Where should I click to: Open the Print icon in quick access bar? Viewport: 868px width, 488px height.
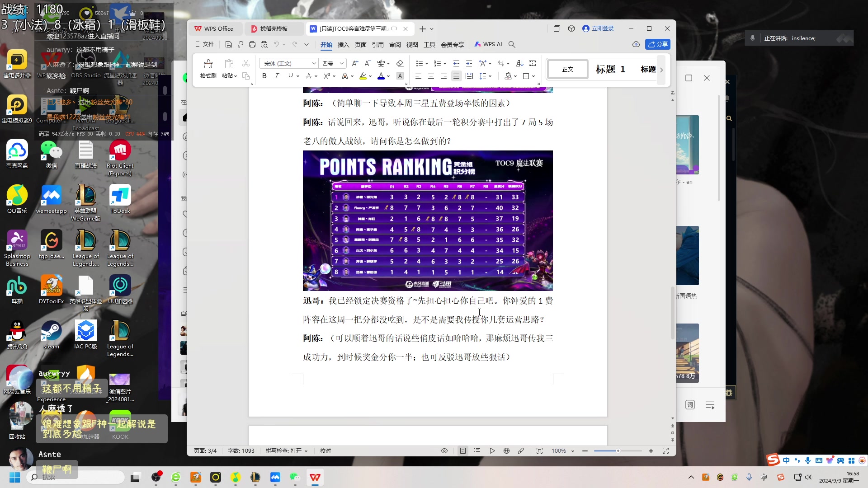point(252,44)
